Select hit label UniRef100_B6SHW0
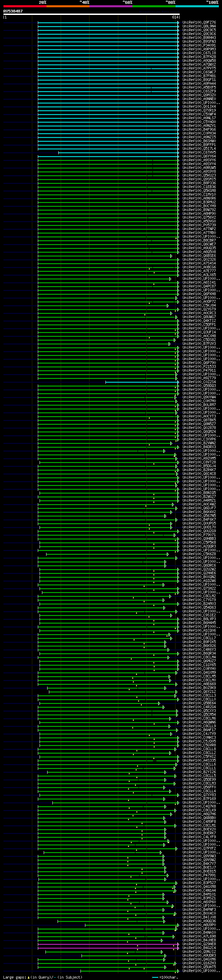 tap(199, 141)
